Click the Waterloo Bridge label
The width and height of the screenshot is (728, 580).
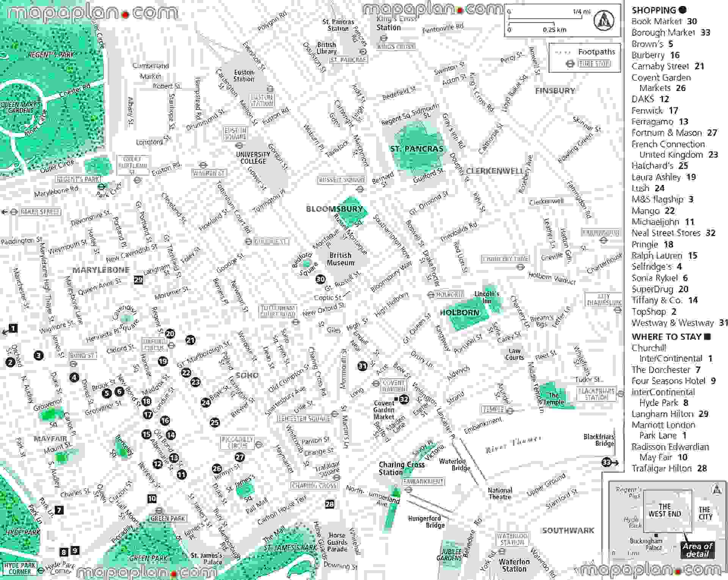coord(455,464)
